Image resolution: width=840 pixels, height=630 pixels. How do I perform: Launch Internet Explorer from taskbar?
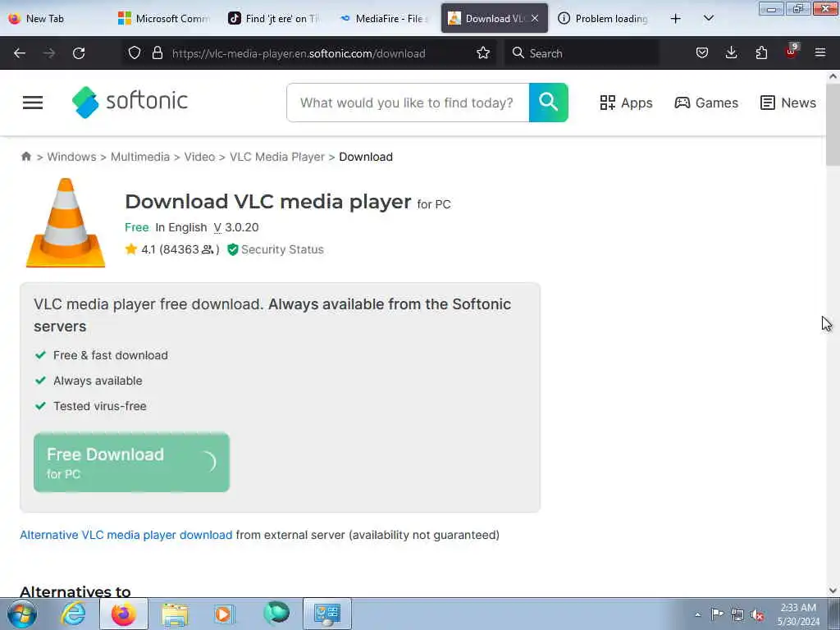73,614
